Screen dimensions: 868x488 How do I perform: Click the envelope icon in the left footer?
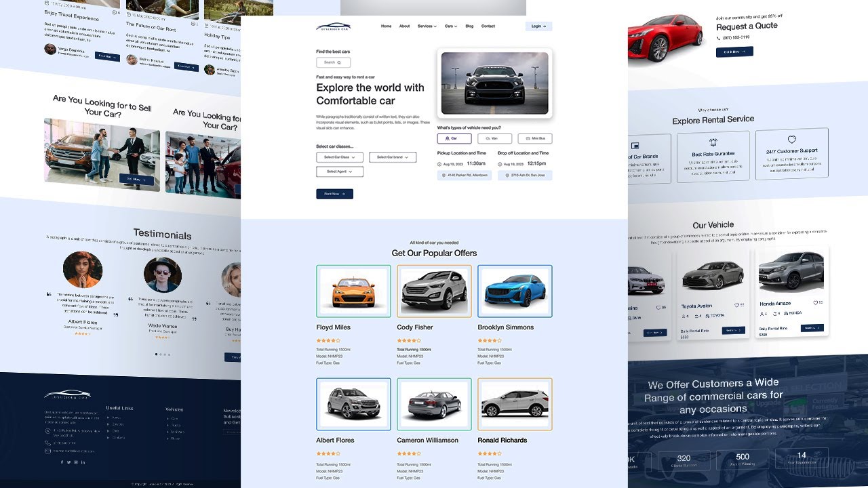coord(47,451)
